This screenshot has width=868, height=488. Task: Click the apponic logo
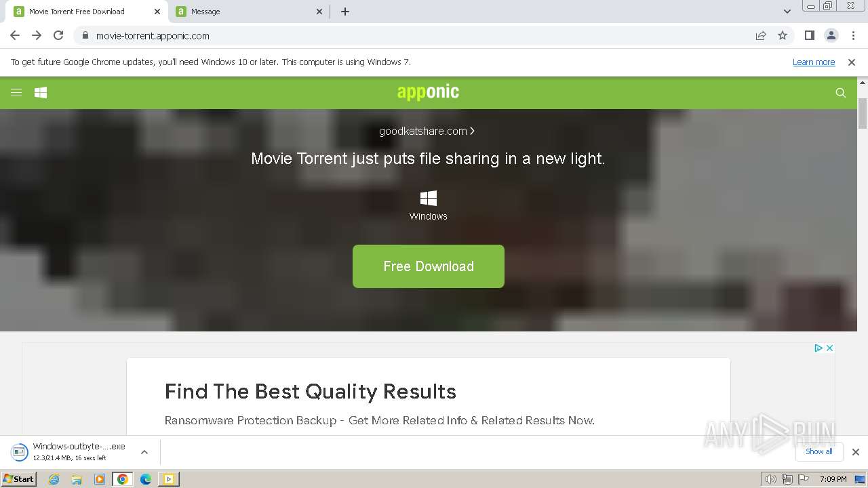coord(428,92)
